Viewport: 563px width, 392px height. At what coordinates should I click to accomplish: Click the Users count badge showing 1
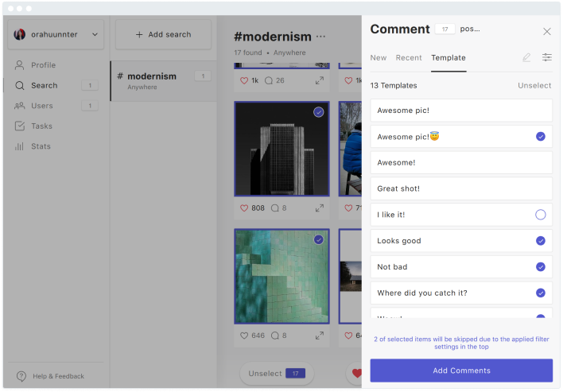(x=90, y=106)
